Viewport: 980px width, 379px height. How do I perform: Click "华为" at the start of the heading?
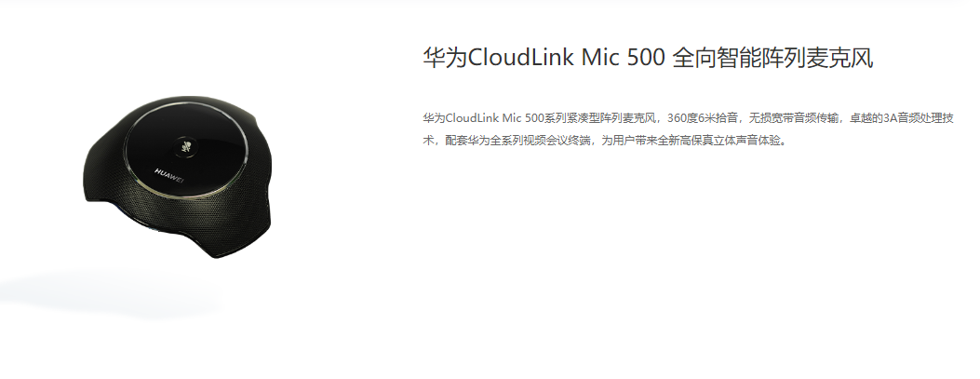click(445, 58)
